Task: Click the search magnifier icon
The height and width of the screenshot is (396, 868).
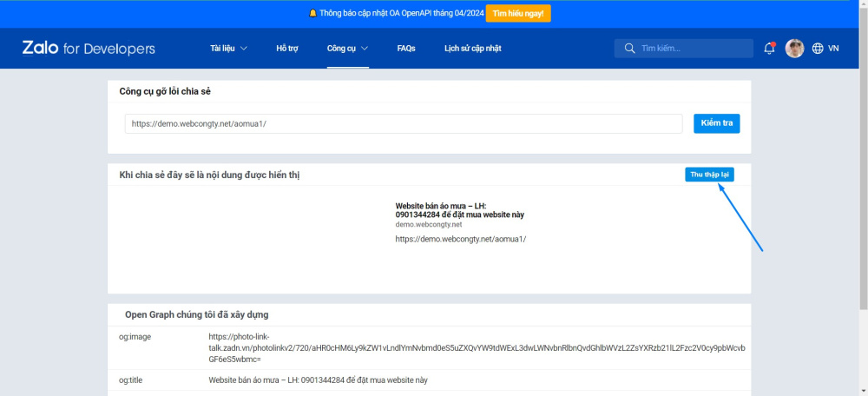Action: 629,49
